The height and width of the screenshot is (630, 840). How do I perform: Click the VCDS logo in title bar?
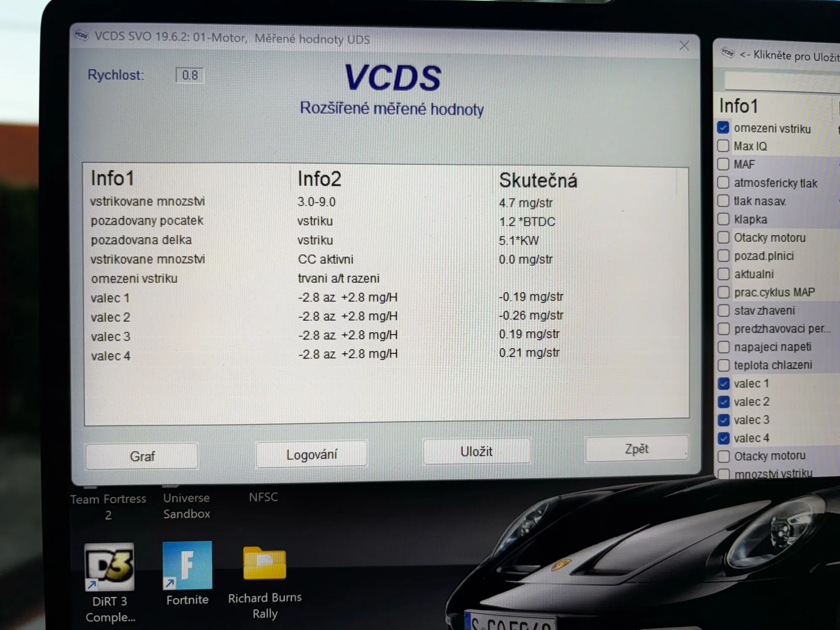point(81,36)
